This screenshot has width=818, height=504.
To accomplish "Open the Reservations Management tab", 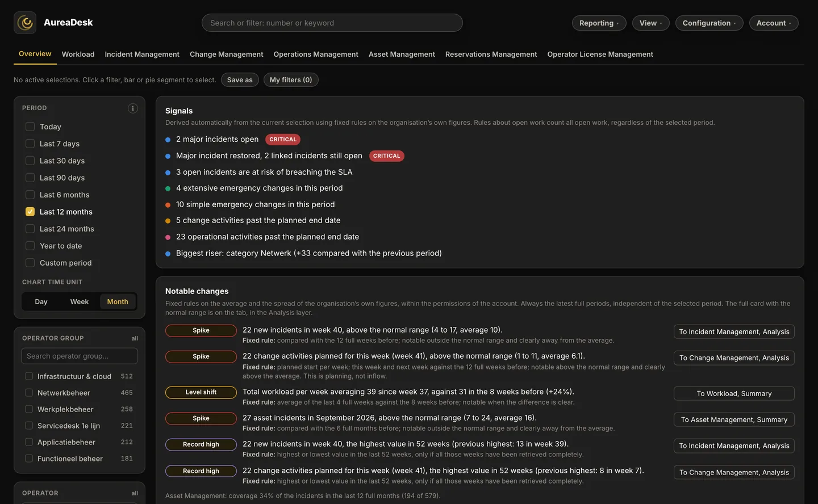I will tap(491, 54).
